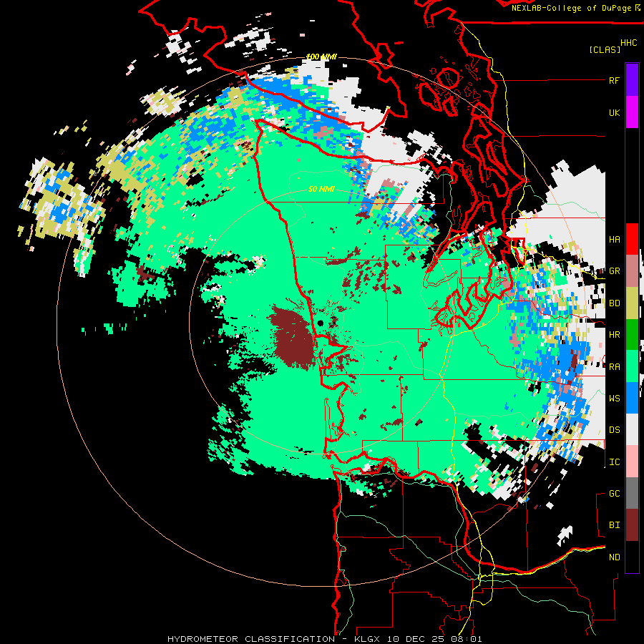This screenshot has width=644, height=644.
Task: Click the '[CLAS]' legend header
Action: [x=605, y=49]
